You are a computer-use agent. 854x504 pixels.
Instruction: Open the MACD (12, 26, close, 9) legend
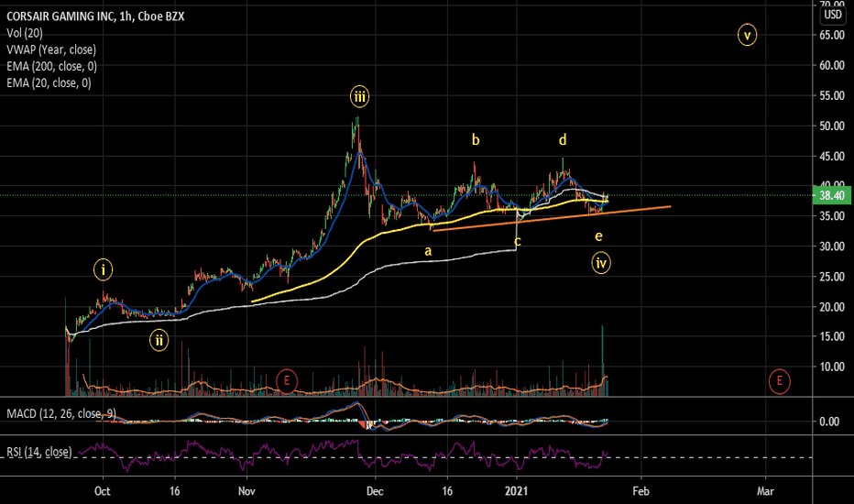[61, 414]
